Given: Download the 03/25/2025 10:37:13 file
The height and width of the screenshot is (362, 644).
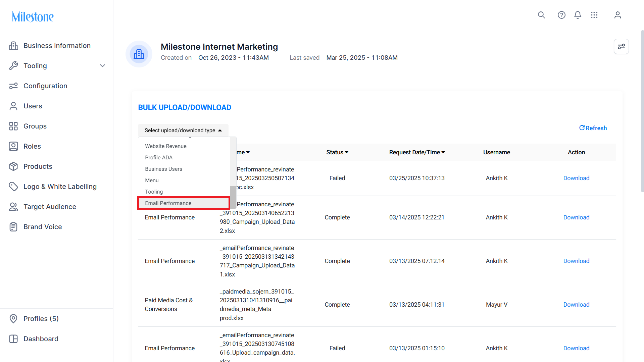Looking at the screenshot, I should [x=576, y=178].
